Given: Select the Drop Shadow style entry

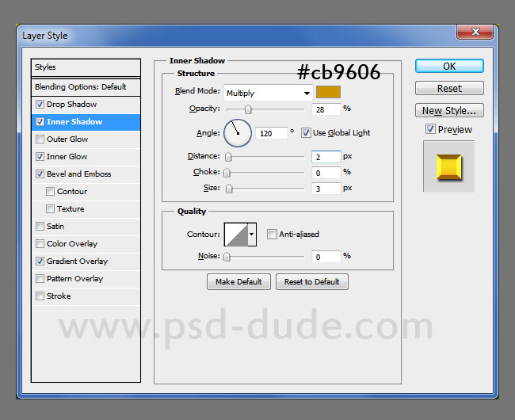Looking at the screenshot, I should pyautogui.click(x=86, y=105).
